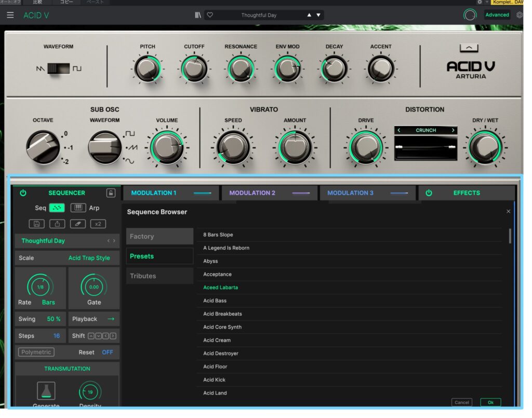Image resolution: width=532 pixels, height=418 pixels.
Task: Double the sequence length with x2 button
Action: point(98,224)
